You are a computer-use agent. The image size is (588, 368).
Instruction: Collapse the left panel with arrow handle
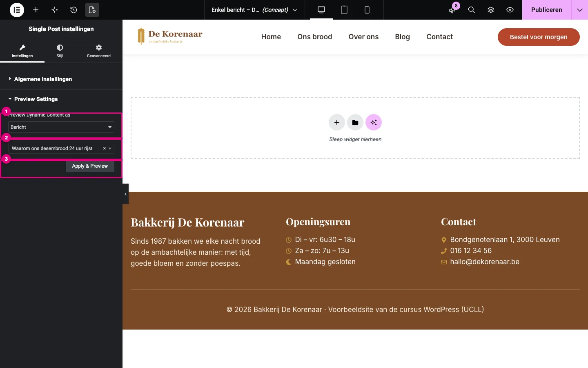tap(125, 194)
